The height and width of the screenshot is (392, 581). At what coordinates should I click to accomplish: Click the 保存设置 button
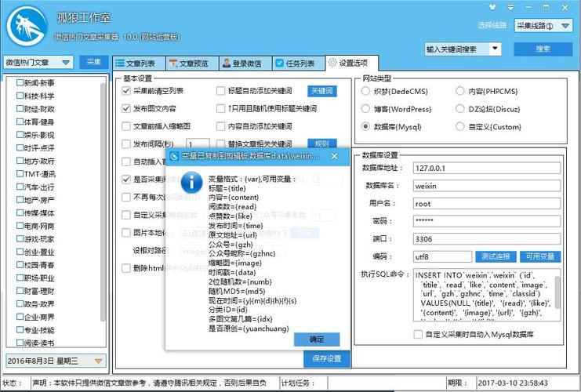point(326,358)
